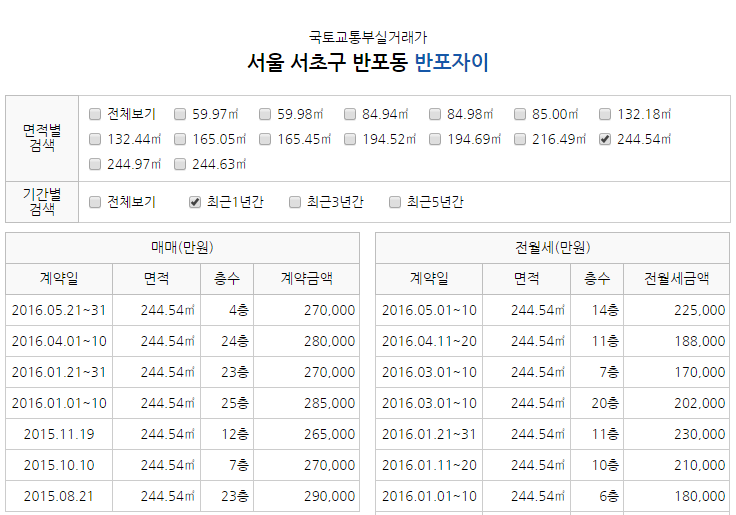
Task: Click the 225,000 rental price cell
Action: point(676,310)
